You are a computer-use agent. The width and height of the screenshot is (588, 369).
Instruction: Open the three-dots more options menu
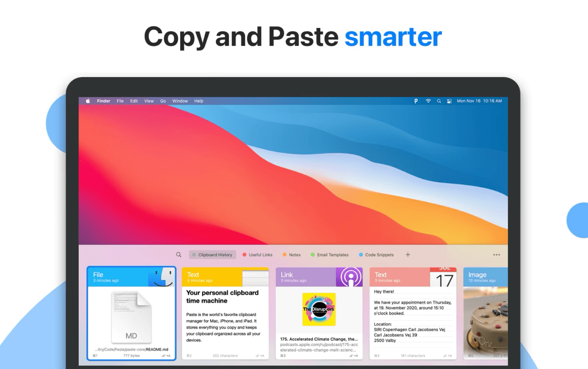click(497, 255)
